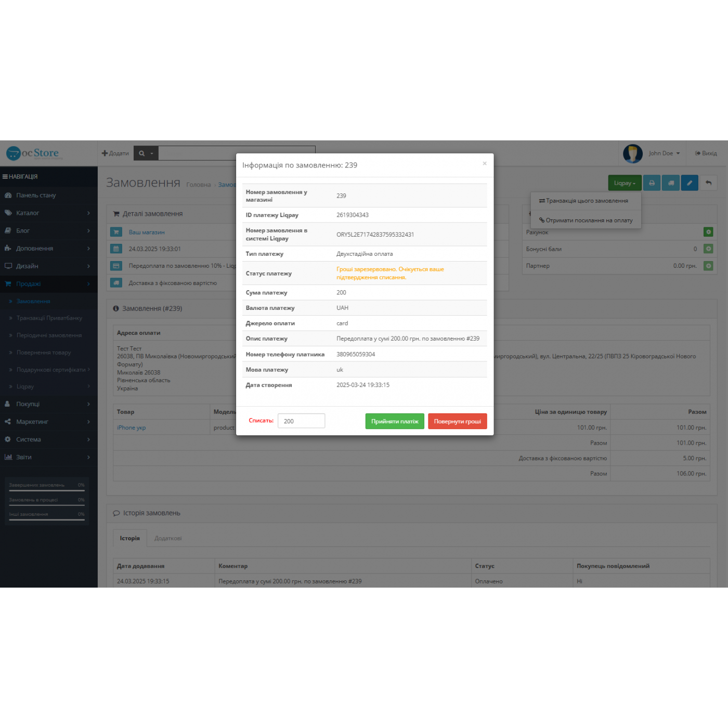Image resolution: width=728 pixels, height=728 pixels.
Task: Click the green gear icon next to Рахунок
Action: [708, 232]
